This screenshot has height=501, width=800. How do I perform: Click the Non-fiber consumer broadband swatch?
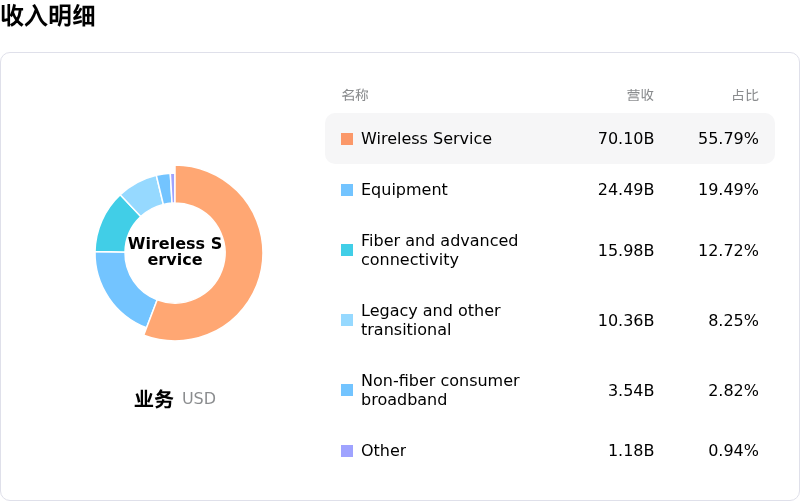click(x=347, y=390)
